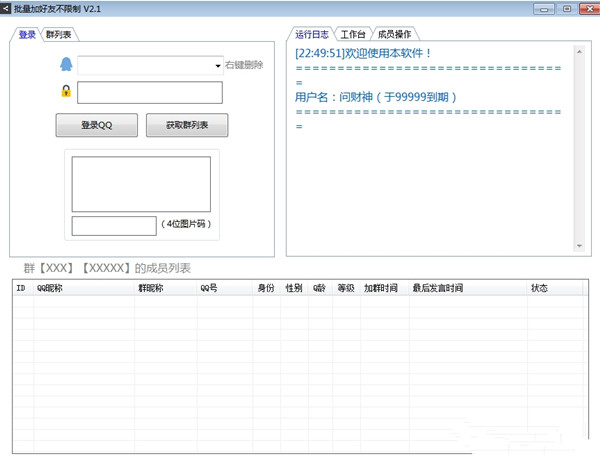This screenshot has width=600, height=458.
Task: Click into the password input field
Action: [x=150, y=93]
